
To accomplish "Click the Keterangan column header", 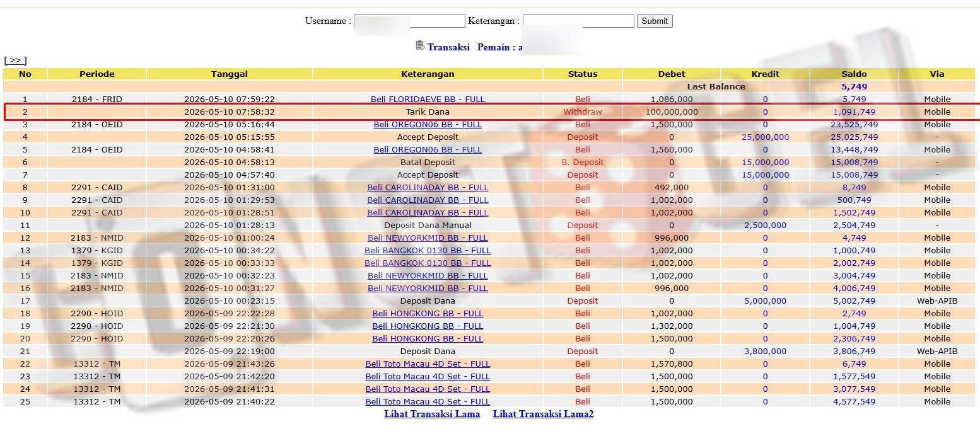I will tap(428, 74).
